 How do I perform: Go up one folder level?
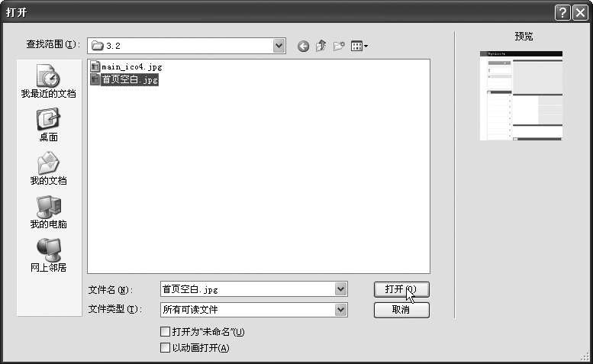click(321, 47)
